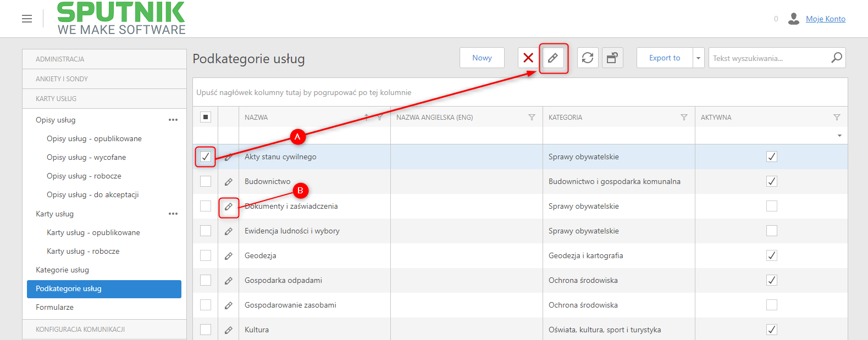Open the Export to dropdown arrow
Image resolution: width=868 pixels, height=340 pixels.
(698, 58)
